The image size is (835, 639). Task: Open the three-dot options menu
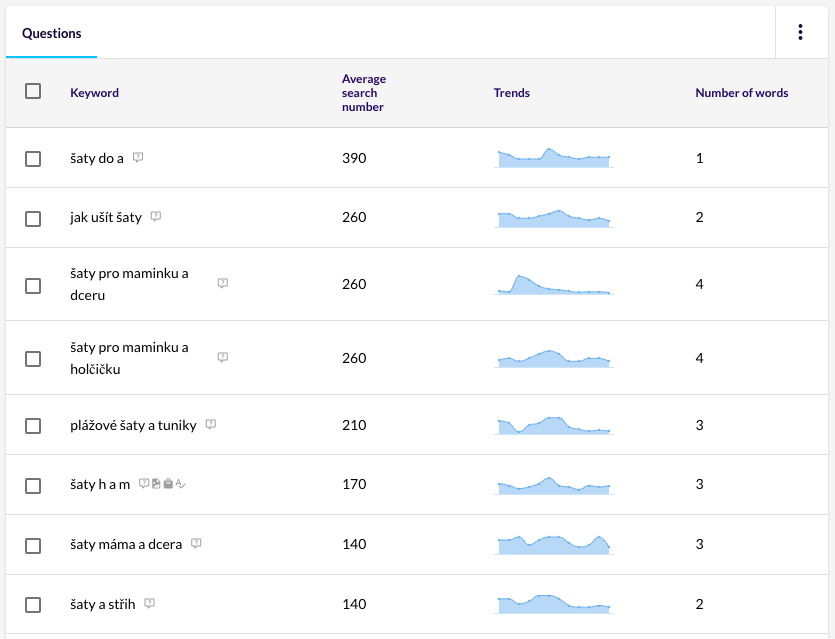pyautogui.click(x=800, y=32)
